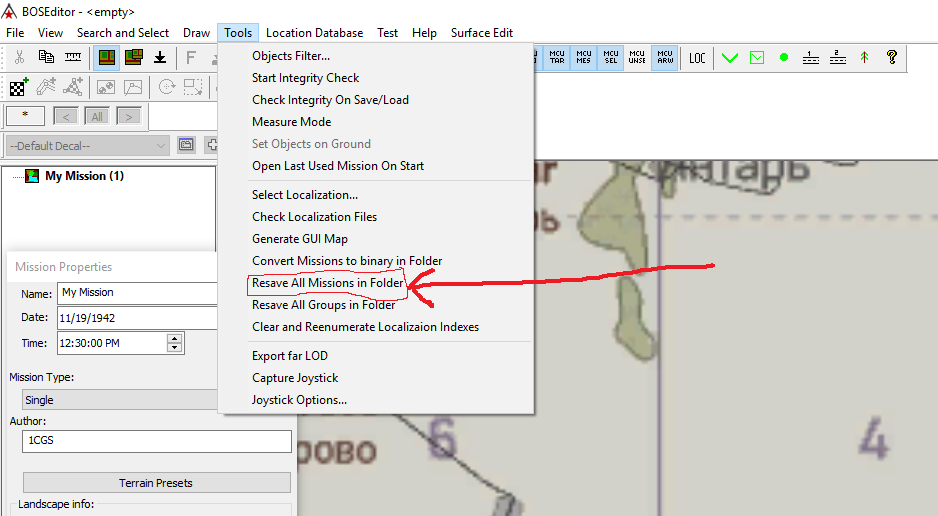Decrease Time with spinner down arrow
This screenshot has height=516, width=938.
(x=175, y=348)
